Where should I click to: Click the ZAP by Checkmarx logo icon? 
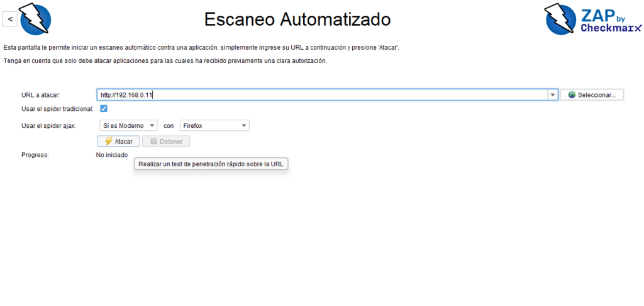pyautogui.click(x=560, y=19)
